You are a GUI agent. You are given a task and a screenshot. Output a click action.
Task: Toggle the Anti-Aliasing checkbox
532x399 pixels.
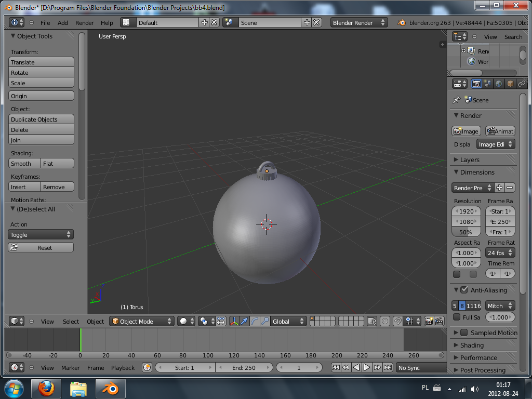pyautogui.click(x=464, y=290)
